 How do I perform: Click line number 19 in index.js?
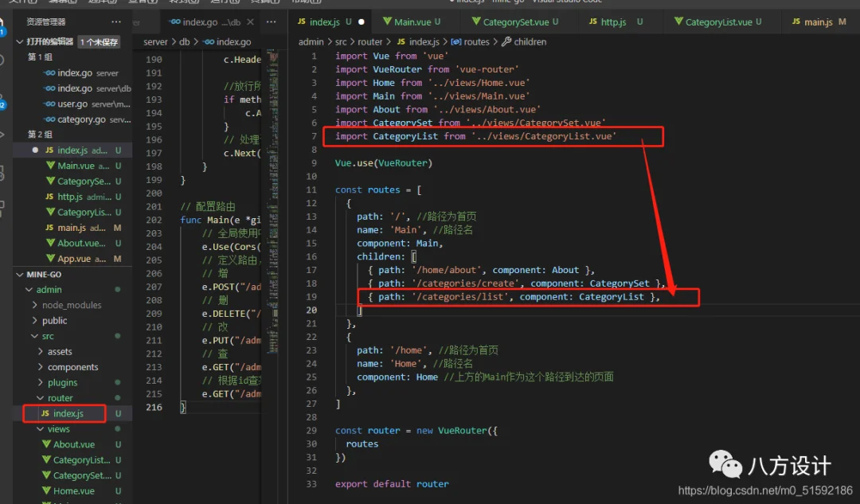click(311, 297)
